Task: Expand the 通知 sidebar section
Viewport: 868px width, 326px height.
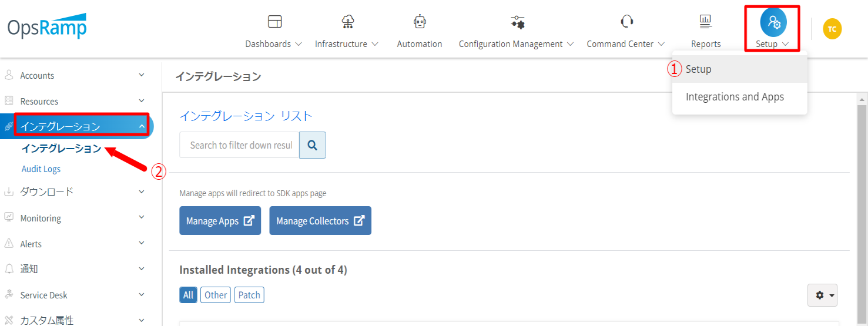Action: click(x=141, y=269)
